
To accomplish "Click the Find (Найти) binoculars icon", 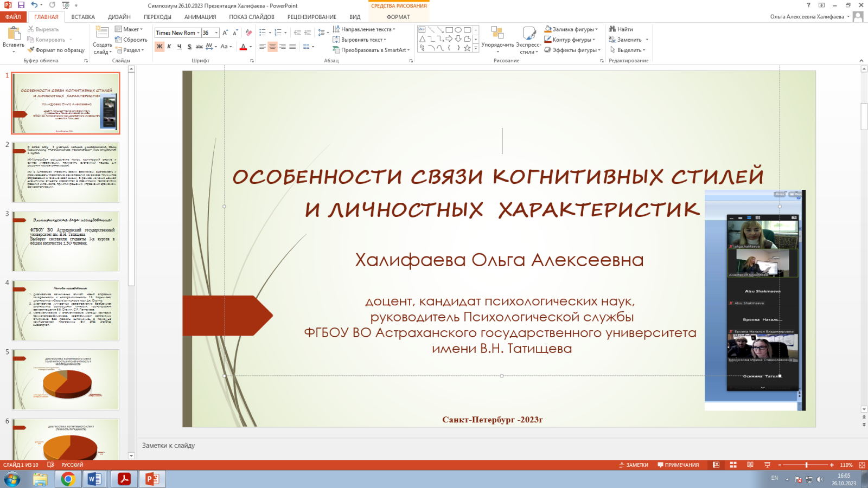I will (x=612, y=29).
